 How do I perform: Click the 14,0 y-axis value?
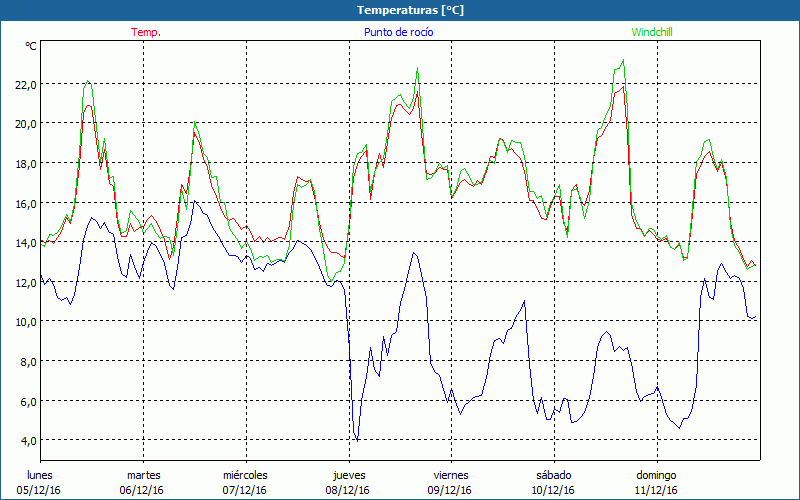[24, 242]
